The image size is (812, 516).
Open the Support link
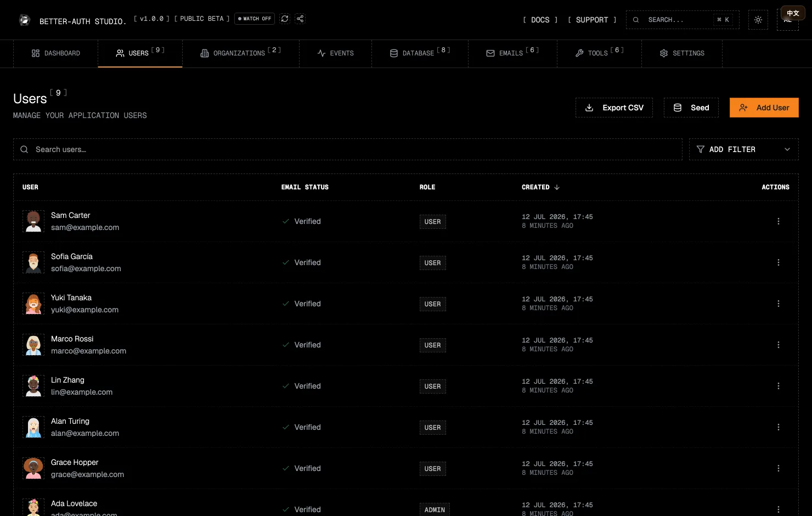(592, 20)
